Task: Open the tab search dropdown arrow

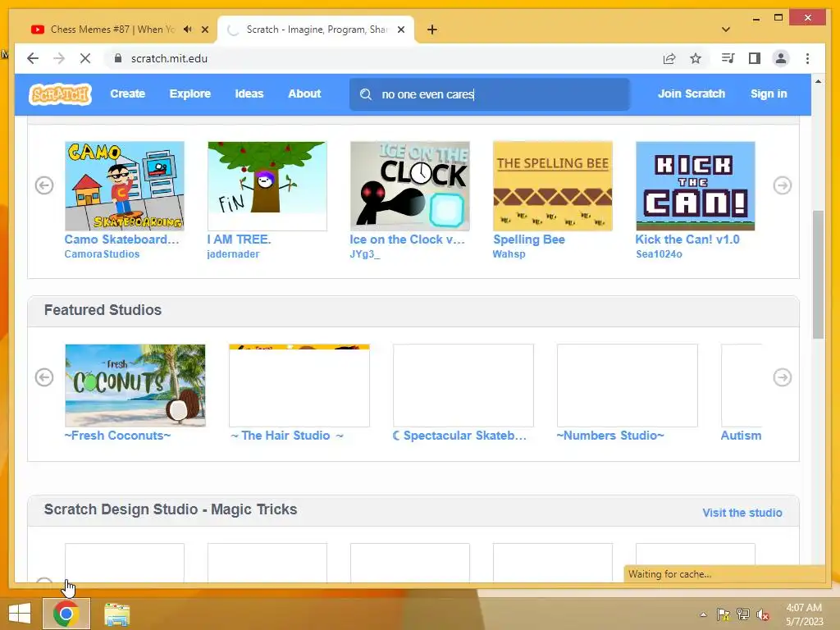Action: click(726, 30)
